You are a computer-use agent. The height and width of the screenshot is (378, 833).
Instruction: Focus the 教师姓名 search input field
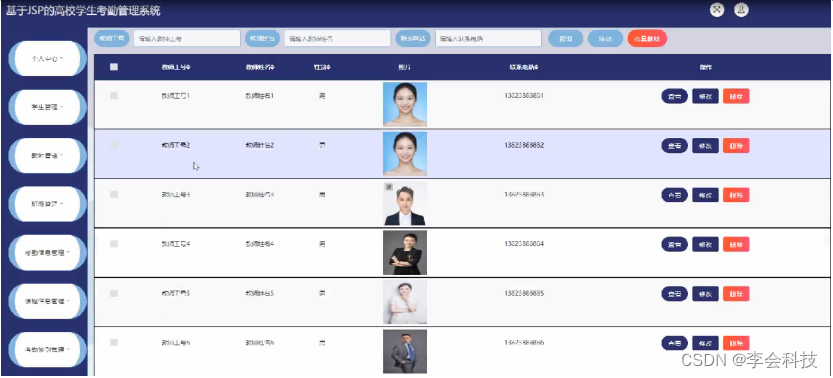coord(338,38)
